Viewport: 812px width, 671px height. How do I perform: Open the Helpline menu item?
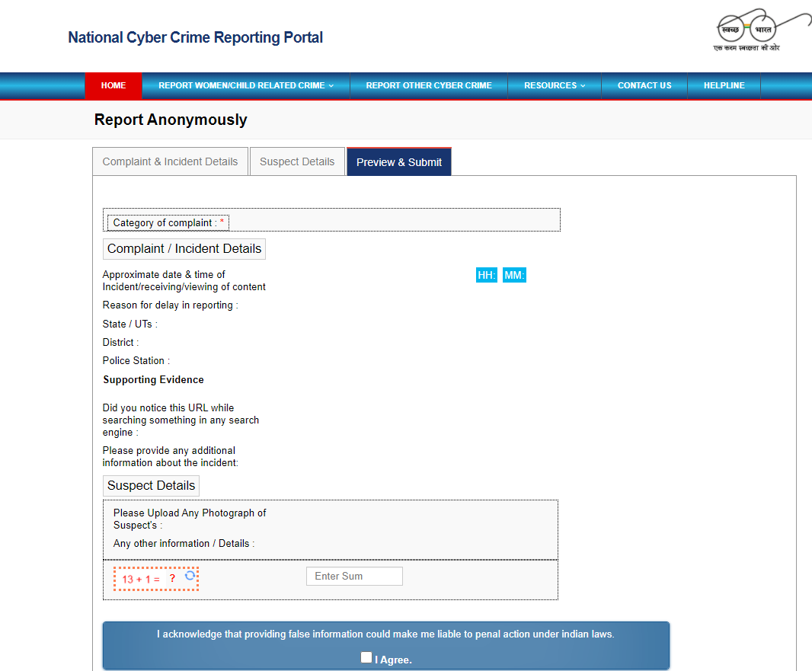[724, 85]
